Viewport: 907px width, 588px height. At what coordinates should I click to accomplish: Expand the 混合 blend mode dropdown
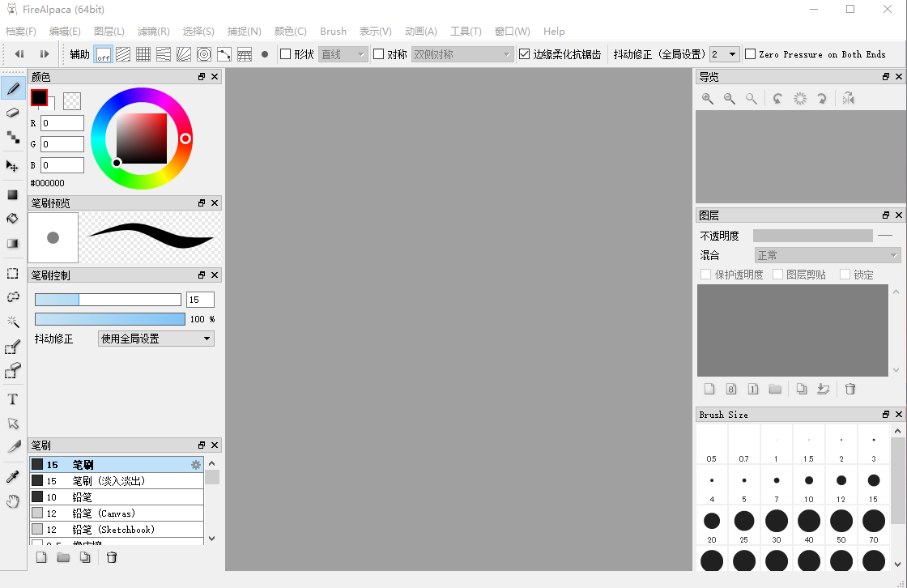pyautogui.click(x=827, y=255)
